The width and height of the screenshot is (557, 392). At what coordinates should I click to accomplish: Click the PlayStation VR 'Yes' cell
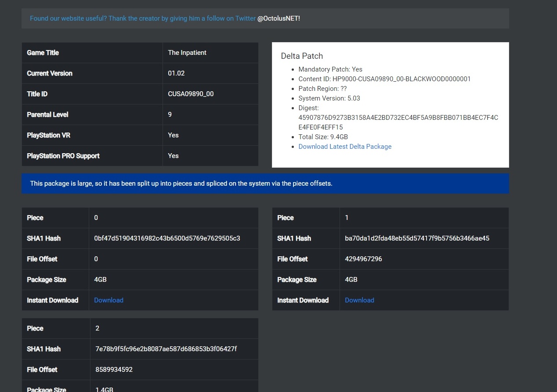[210, 135]
